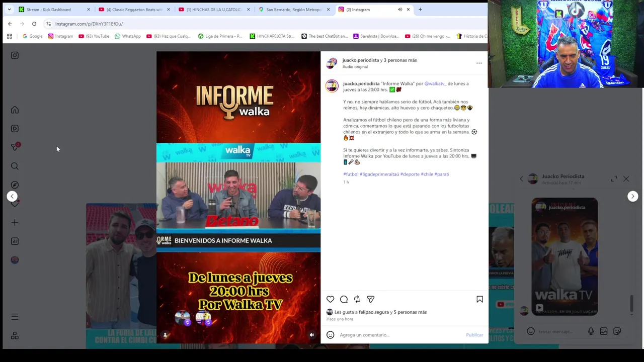Reload the Instagram page
The width and height of the screenshot is (644, 362).
[x=34, y=24]
